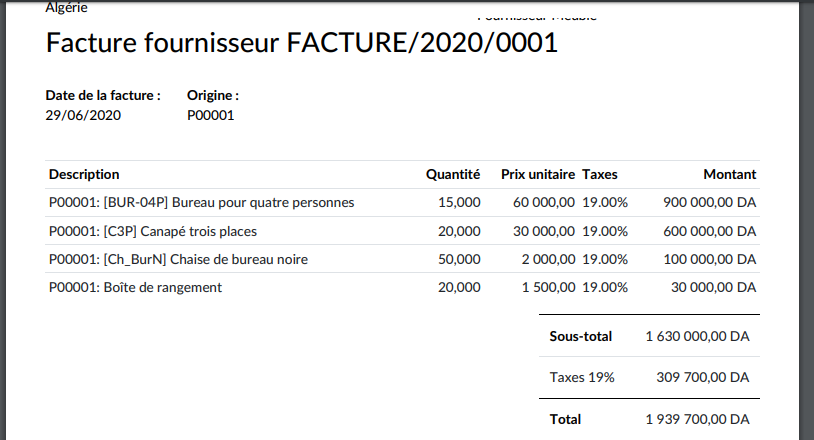Screen dimensions: 814x440
Task: Select the Bureau pour quatre personnes line
Action: click(201, 202)
